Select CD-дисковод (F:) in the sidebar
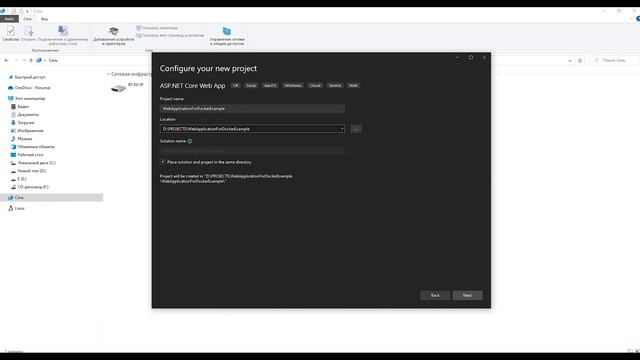Screen dimensions: 640x360 33,187
